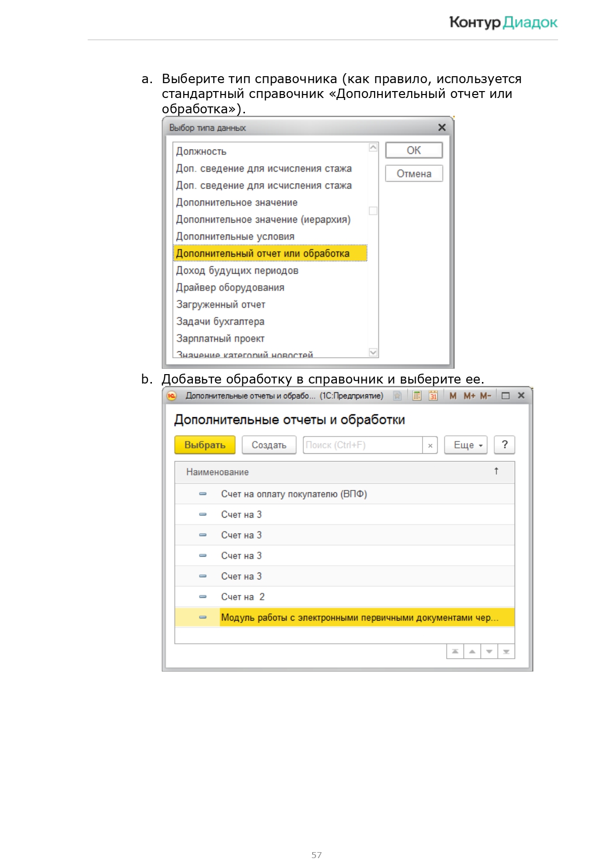The height and width of the screenshot is (868, 614).
Task: Click the M- memory subtract button
Action: 485,396
